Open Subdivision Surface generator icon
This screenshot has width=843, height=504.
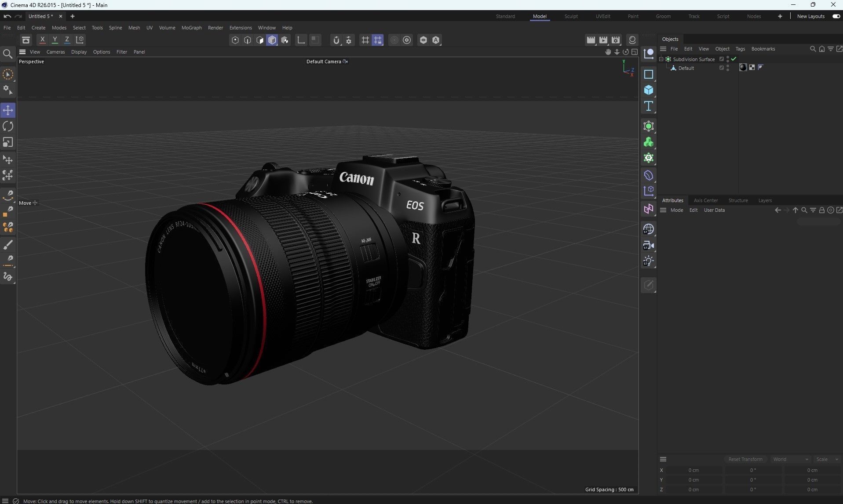(x=648, y=127)
